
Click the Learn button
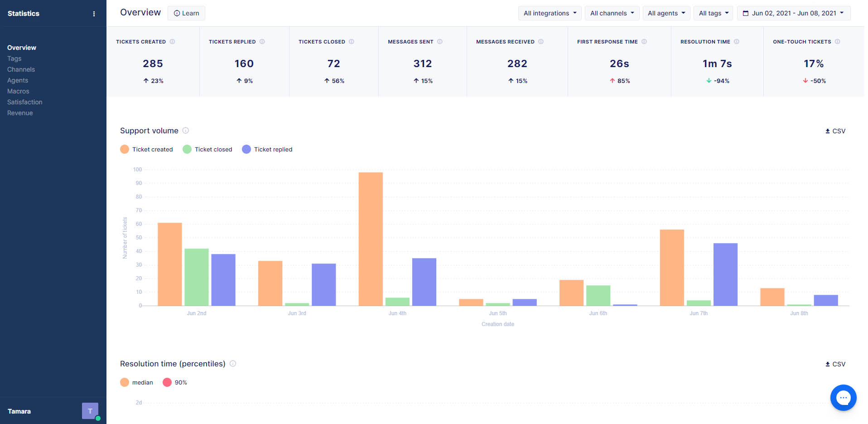point(186,13)
